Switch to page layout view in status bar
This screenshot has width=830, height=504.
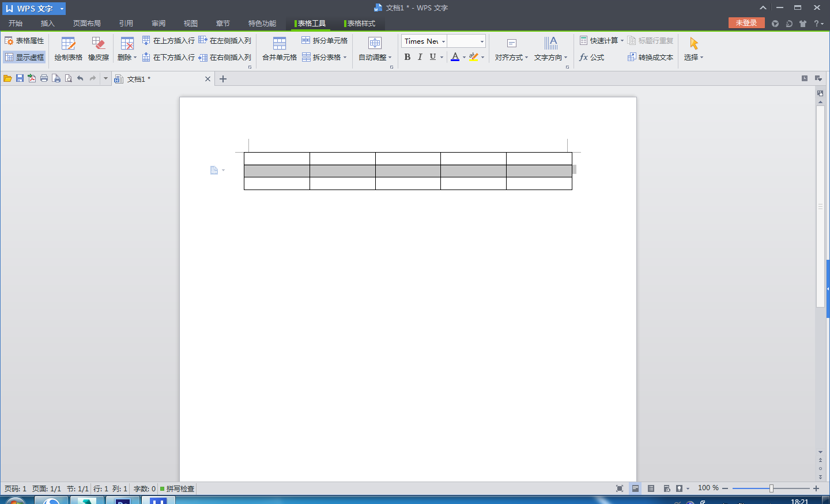[x=635, y=488]
